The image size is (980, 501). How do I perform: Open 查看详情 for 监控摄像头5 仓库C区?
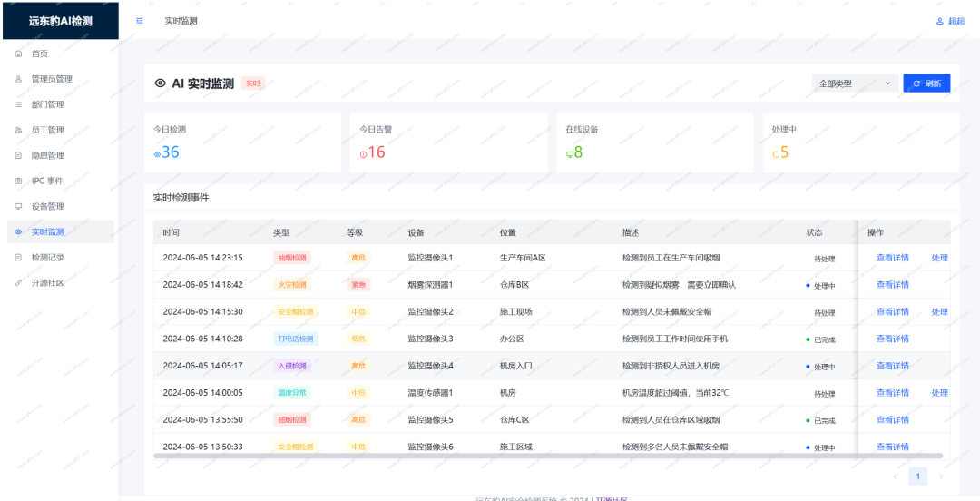click(x=893, y=419)
